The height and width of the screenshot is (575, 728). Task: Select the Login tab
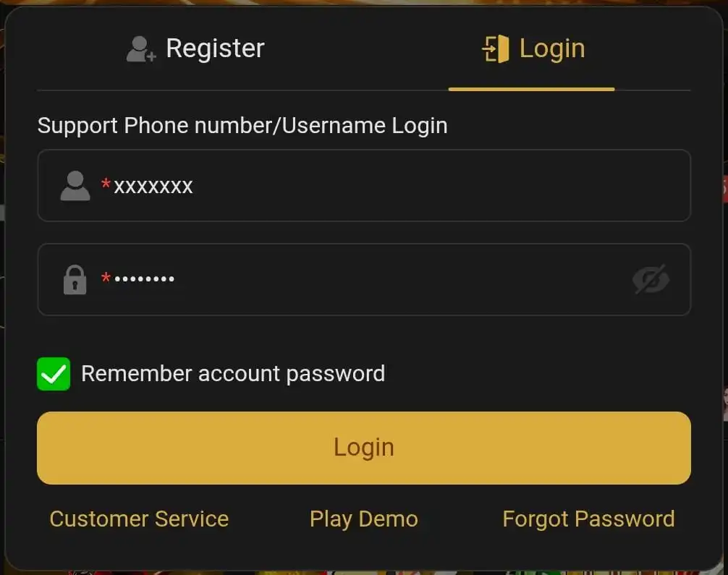point(533,48)
